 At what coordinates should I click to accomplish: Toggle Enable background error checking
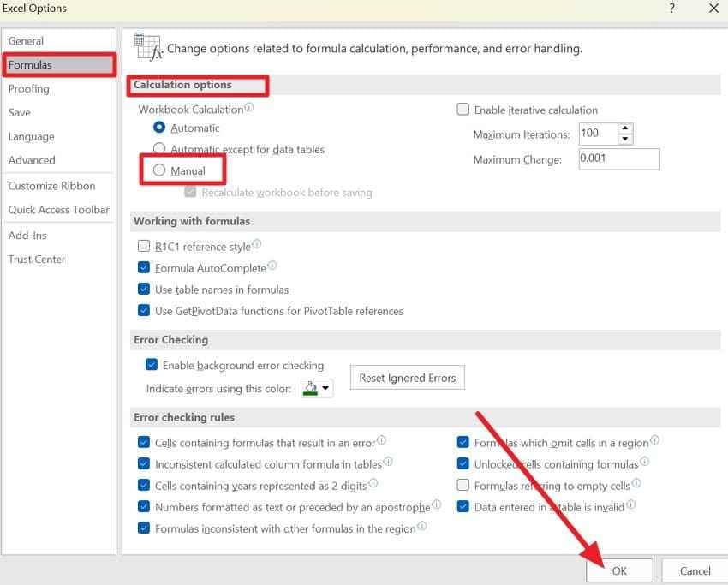tap(152, 365)
